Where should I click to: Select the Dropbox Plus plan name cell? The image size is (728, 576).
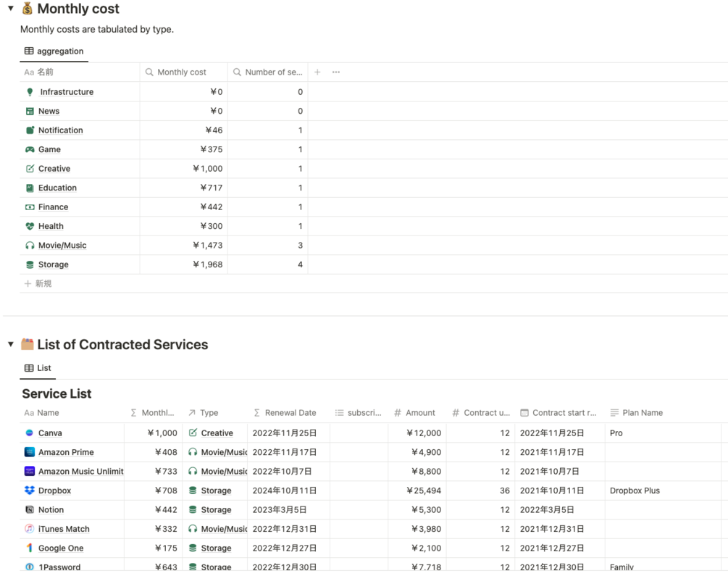click(x=663, y=491)
